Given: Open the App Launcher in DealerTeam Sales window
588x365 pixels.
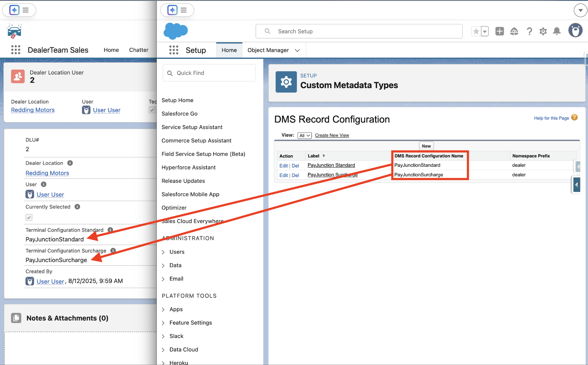Looking at the screenshot, I should [16, 50].
